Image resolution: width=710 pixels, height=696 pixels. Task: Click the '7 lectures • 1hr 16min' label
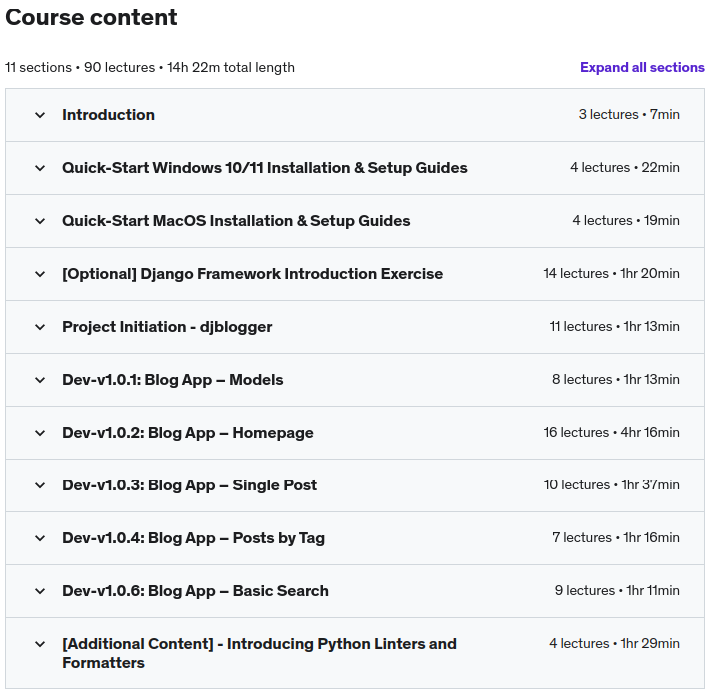[x=616, y=538]
